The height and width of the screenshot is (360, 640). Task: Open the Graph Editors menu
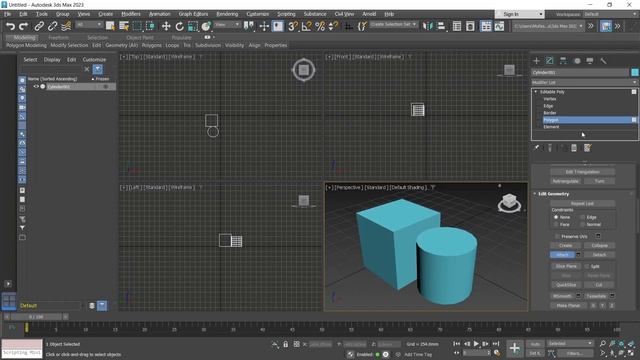[193, 14]
